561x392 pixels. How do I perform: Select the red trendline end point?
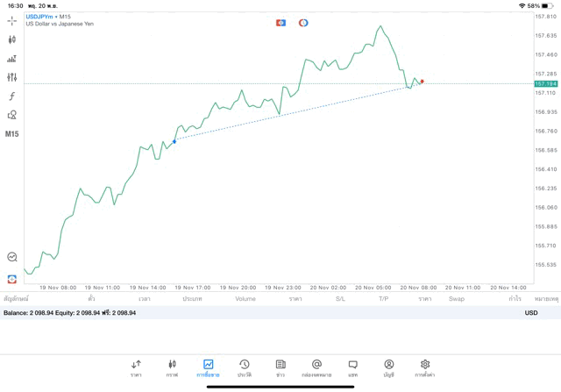tap(422, 82)
